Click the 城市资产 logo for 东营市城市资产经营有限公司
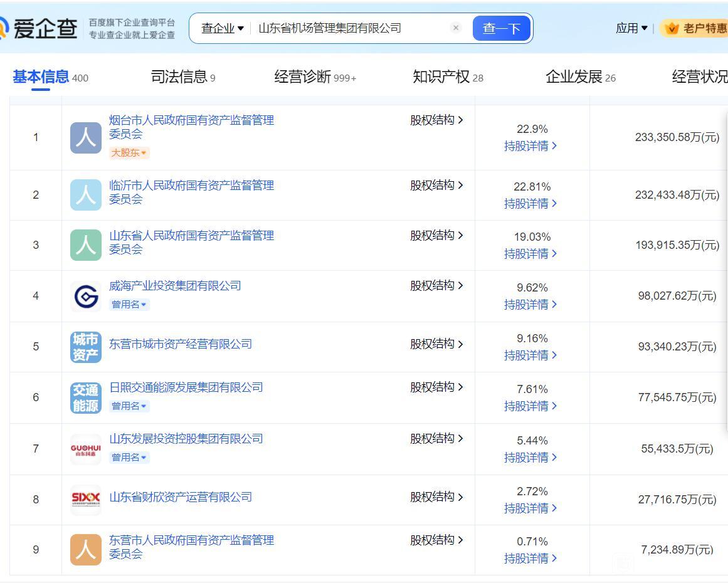Viewport: 728px width, 583px height. tap(85, 346)
